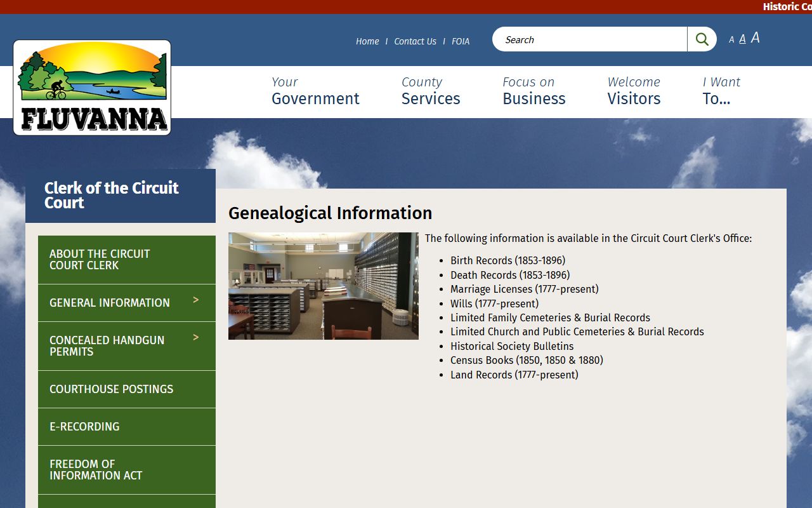Click Marriage Licenses (1777-present) entry

pyautogui.click(x=525, y=289)
